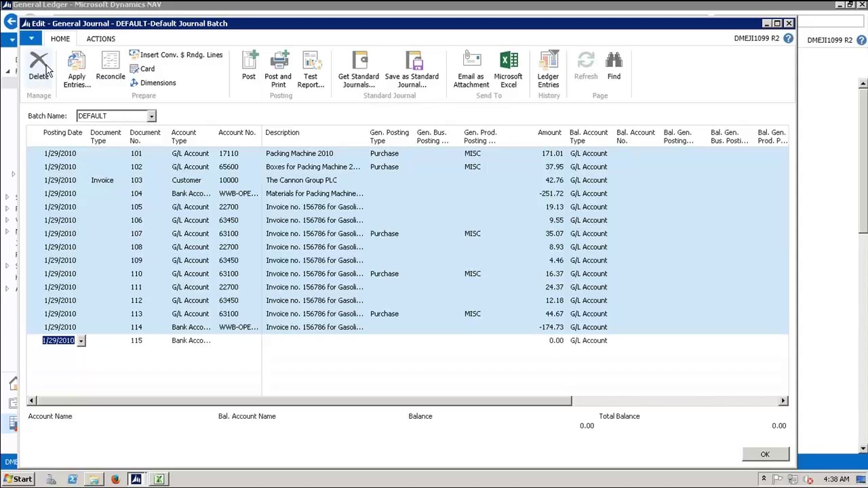Select the Posting Date field in row 115
The image size is (868, 488).
point(59,341)
